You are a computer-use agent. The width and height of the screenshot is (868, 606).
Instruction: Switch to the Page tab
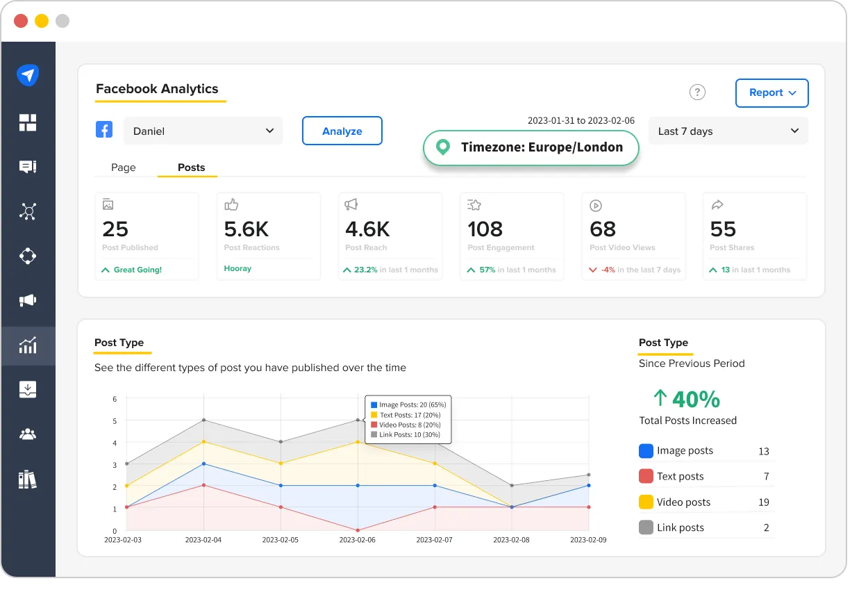pos(124,167)
